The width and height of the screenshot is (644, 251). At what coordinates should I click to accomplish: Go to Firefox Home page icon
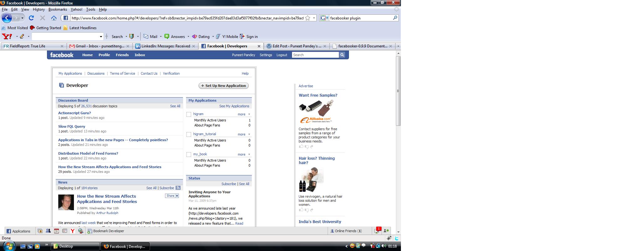[54, 18]
